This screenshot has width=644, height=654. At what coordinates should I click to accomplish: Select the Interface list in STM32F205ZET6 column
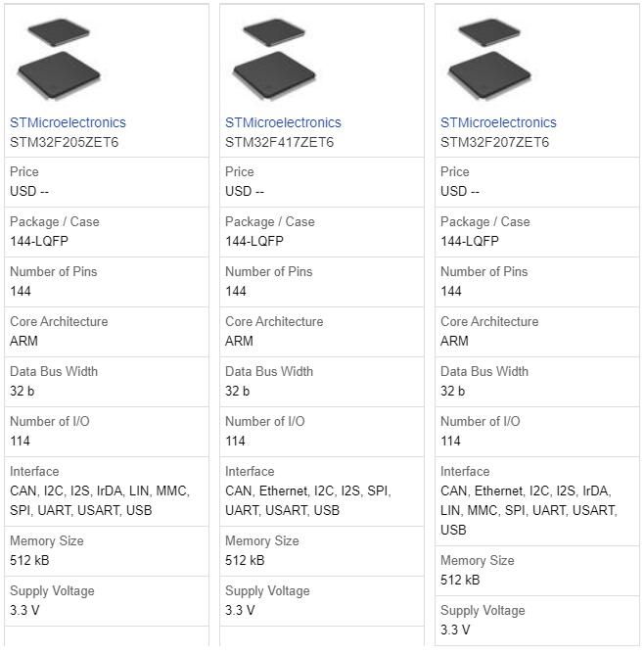(x=100, y=500)
